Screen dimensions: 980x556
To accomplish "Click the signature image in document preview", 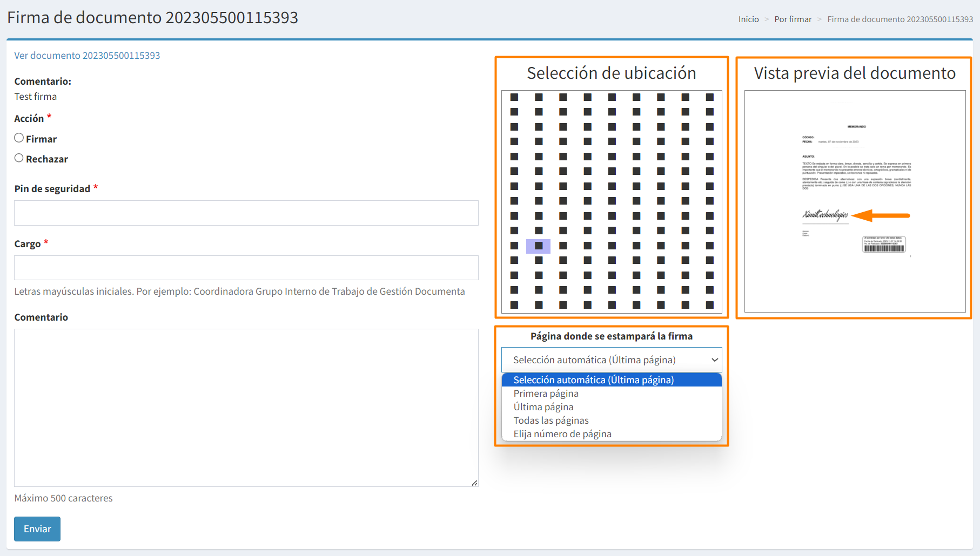I will (825, 215).
